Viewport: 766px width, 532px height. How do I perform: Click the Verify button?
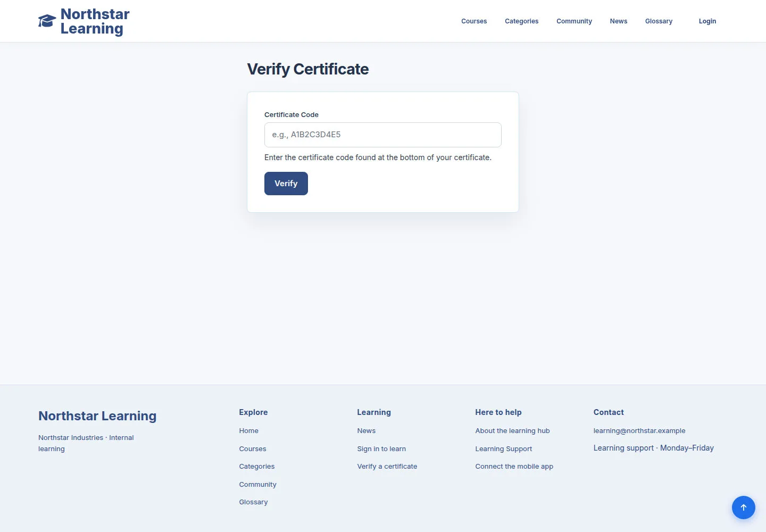point(286,184)
